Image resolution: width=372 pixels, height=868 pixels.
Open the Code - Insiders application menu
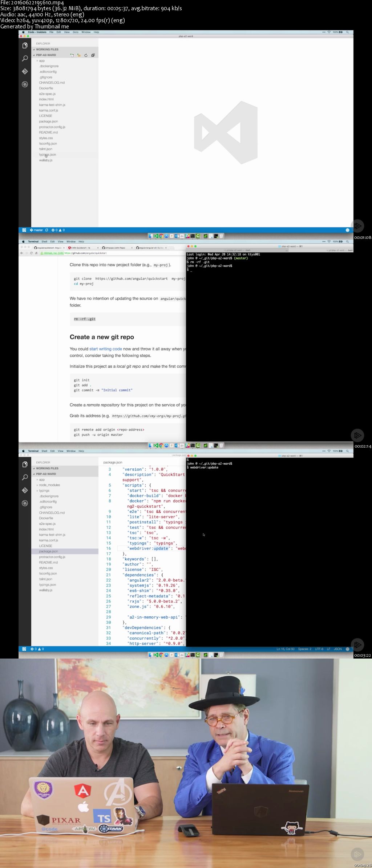pyautogui.click(x=37, y=32)
